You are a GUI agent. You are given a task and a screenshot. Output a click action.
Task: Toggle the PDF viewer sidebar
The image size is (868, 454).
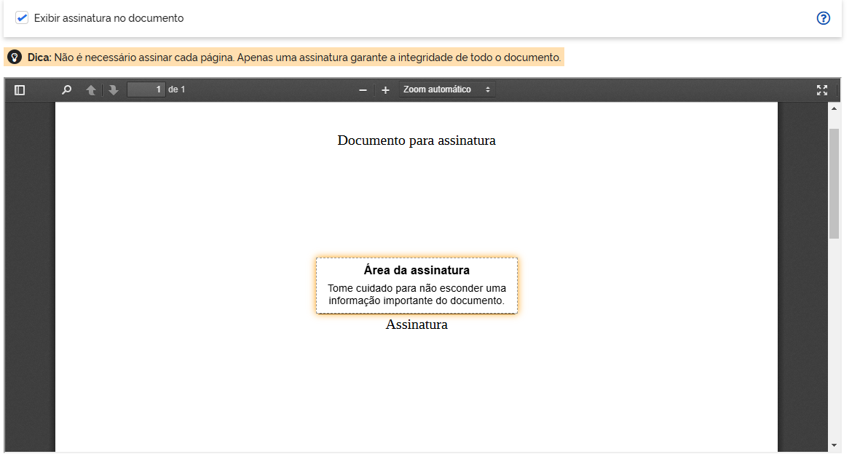pyautogui.click(x=20, y=90)
